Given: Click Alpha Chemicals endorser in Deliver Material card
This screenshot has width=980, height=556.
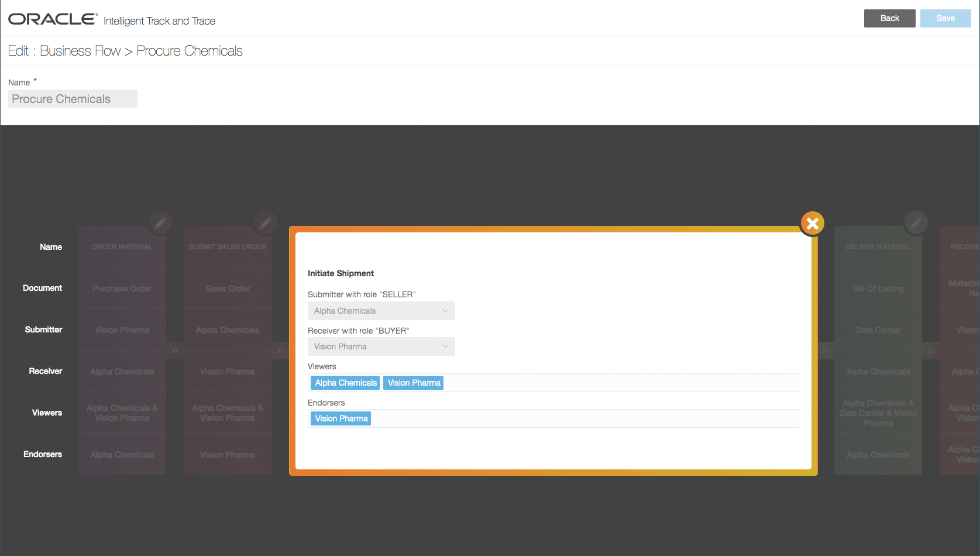Looking at the screenshot, I should [878, 455].
